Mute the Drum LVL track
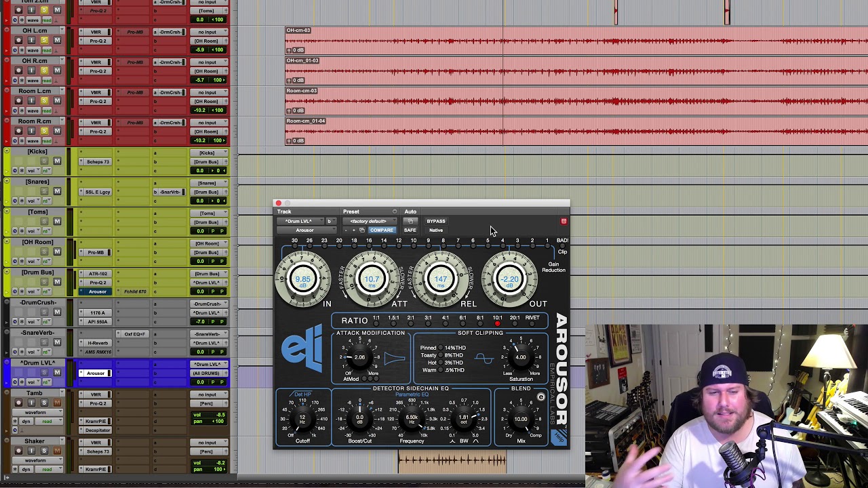The width and height of the screenshot is (868, 488). tap(57, 373)
